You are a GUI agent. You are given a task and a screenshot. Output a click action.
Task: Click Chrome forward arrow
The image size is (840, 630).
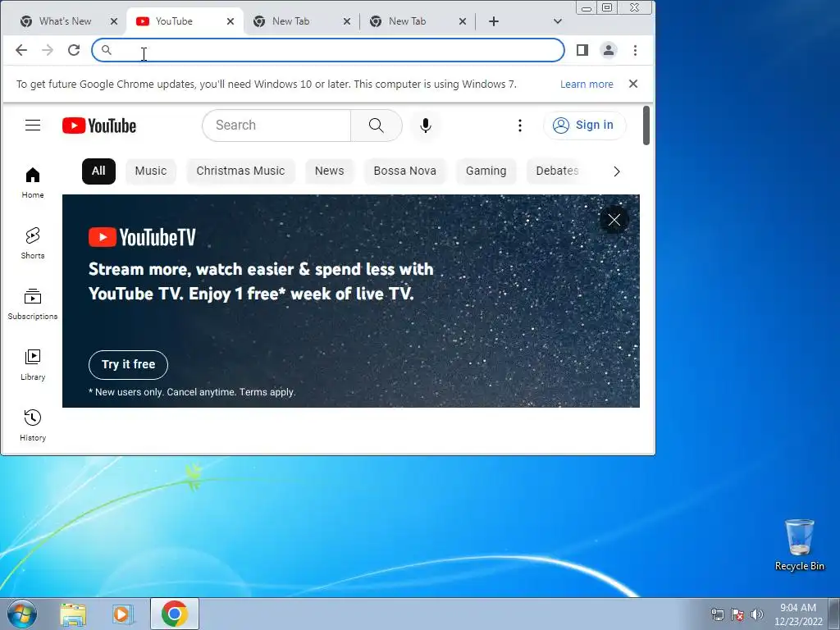[48, 50]
